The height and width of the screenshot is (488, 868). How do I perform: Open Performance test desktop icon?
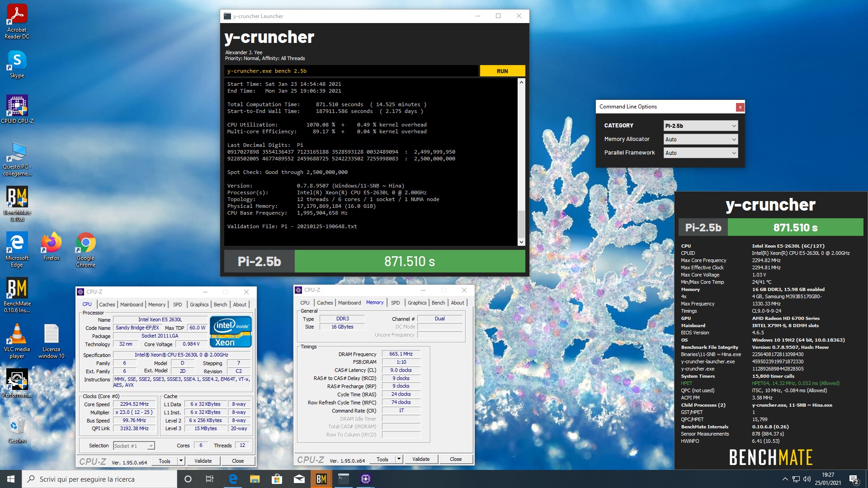click(x=17, y=383)
